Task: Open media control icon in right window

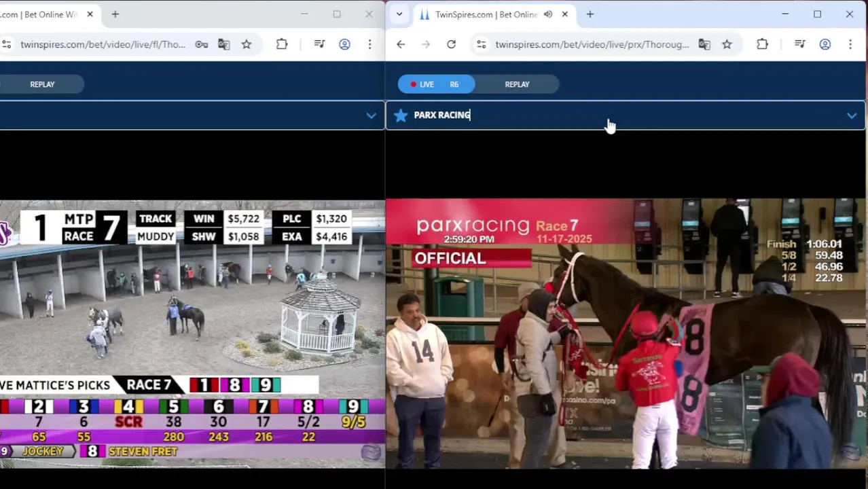Action: pyautogui.click(x=799, y=44)
